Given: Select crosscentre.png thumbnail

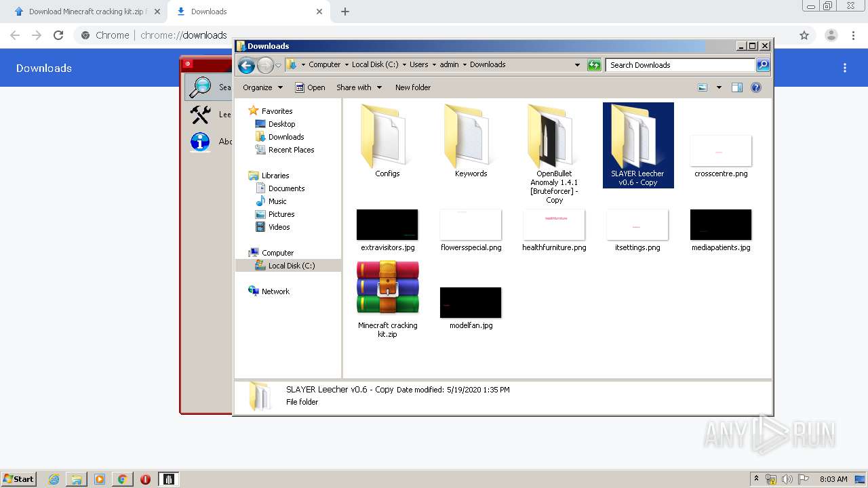Looking at the screenshot, I should coord(721,156).
